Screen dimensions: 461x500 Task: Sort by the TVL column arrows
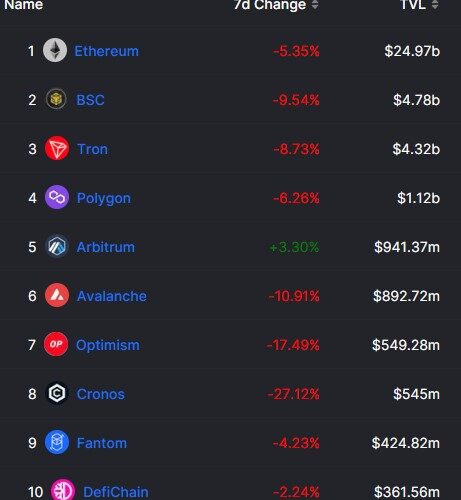[x=435, y=4]
